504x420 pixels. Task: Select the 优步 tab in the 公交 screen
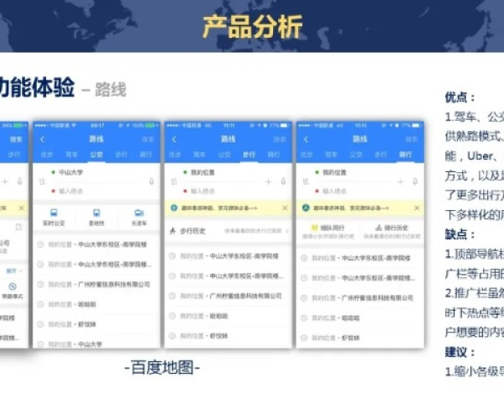(x=46, y=155)
